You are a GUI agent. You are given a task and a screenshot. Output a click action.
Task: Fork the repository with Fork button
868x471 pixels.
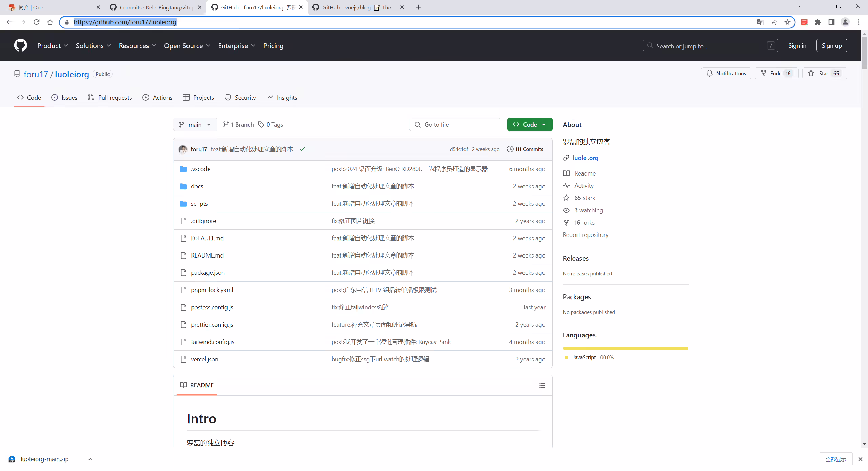[776, 73]
